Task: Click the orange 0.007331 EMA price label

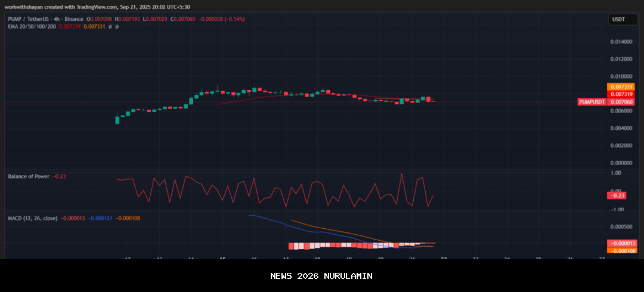Action: pos(620,87)
